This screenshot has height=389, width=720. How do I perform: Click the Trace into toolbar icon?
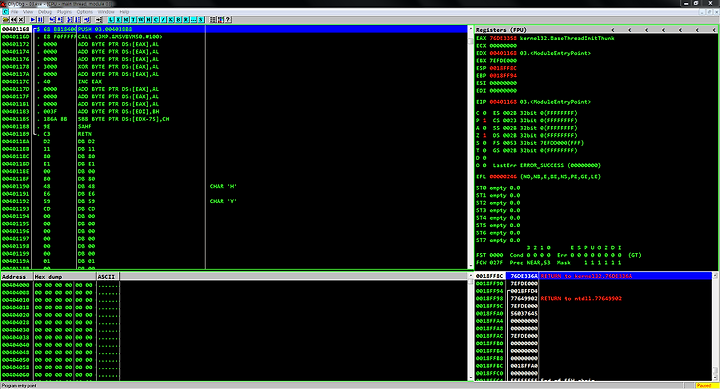pos(70,20)
